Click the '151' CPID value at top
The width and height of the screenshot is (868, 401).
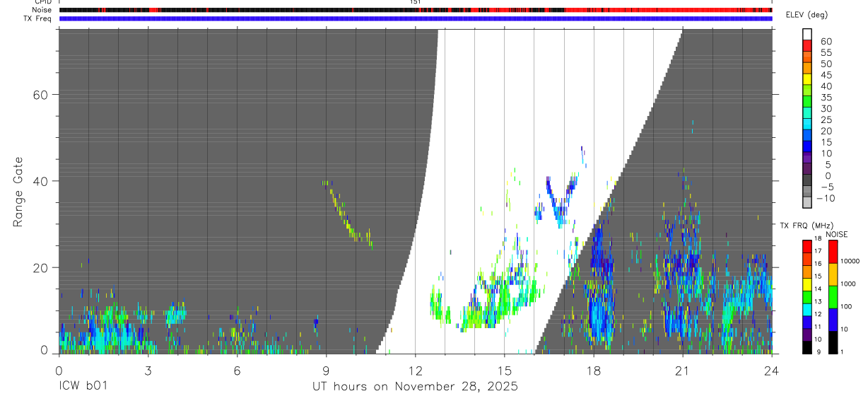[415, 2]
